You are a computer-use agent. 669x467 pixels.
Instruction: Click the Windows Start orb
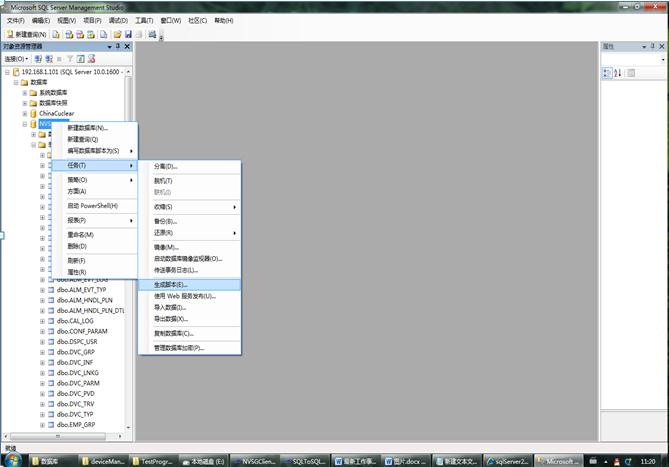(x=13, y=461)
